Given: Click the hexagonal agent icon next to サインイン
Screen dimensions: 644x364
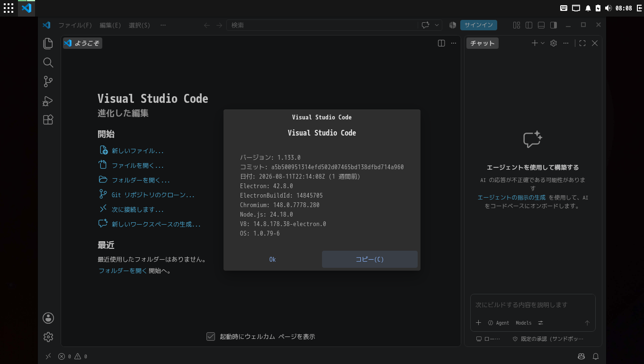Looking at the screenshot, I should (453, 25).
